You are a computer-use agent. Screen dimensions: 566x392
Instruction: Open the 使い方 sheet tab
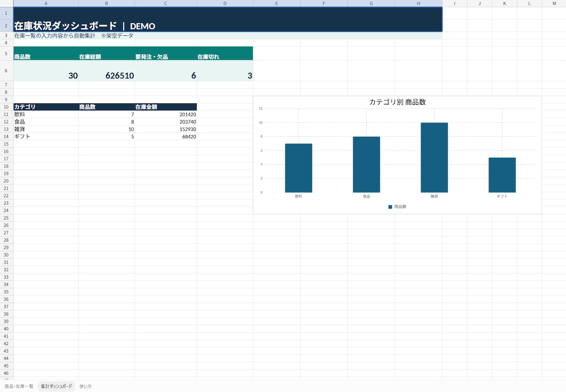tap(85, 386)
